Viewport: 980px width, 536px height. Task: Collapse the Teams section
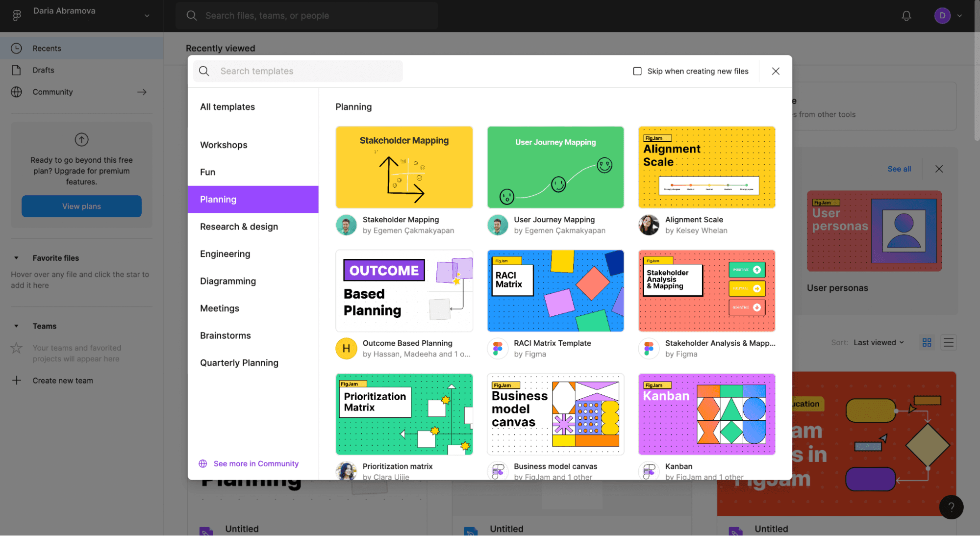pyautogui.click(x=16, y=326)
